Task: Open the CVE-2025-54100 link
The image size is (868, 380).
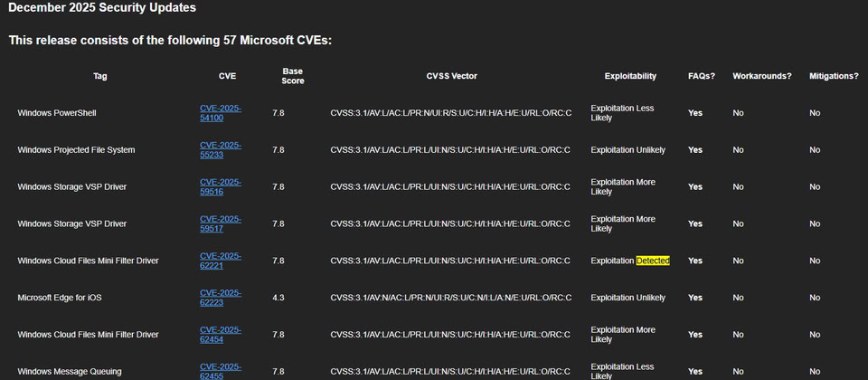Action: [x=220, y=113]
